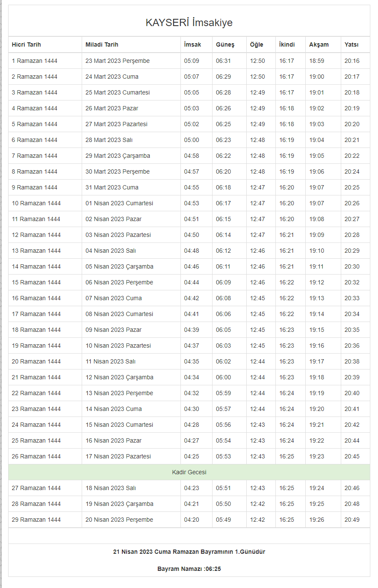Image resolution: width=378 pixels, height=588 pixels.
Task: Select the 1 Ramazan 1444 cell
Action: (x=35, y=61)
